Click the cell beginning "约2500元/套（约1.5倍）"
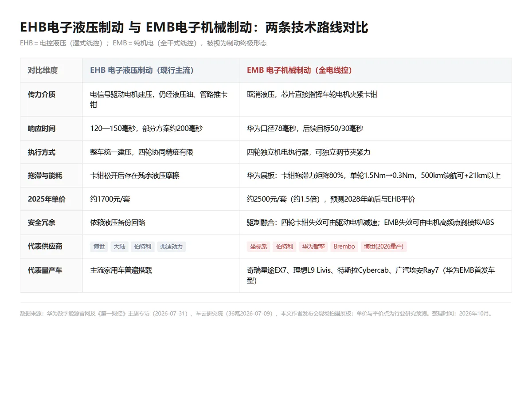This screenshot has height=399, width=532. pos(376,199)
